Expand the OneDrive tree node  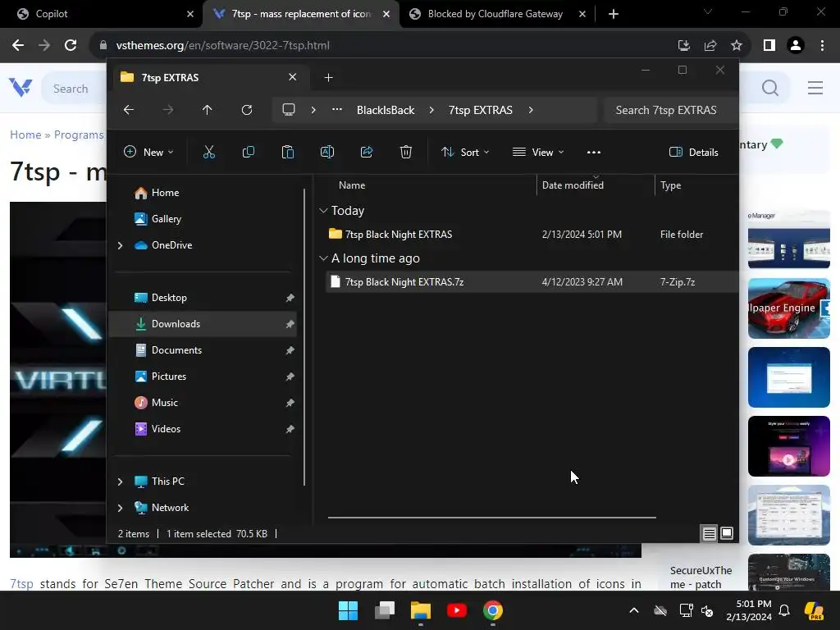tap(120, 245)
